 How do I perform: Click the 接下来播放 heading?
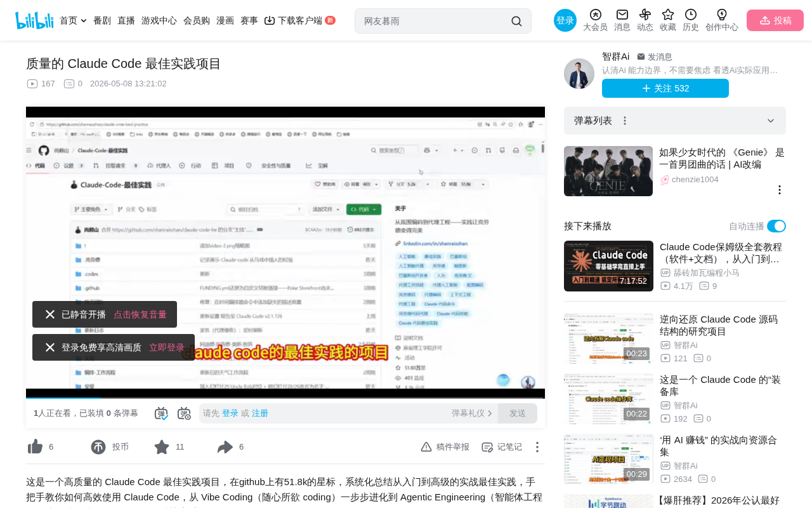587,226
